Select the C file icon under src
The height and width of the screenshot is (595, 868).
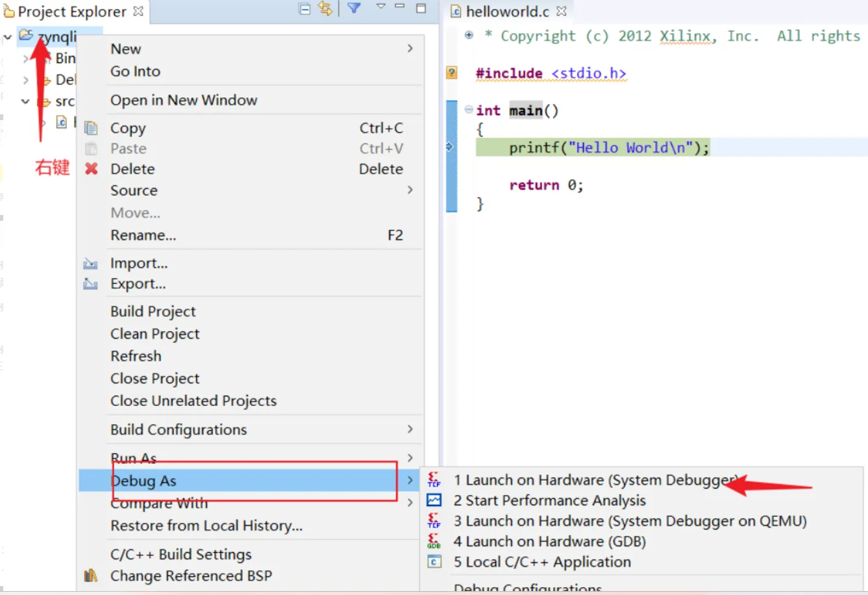point(62,121)
